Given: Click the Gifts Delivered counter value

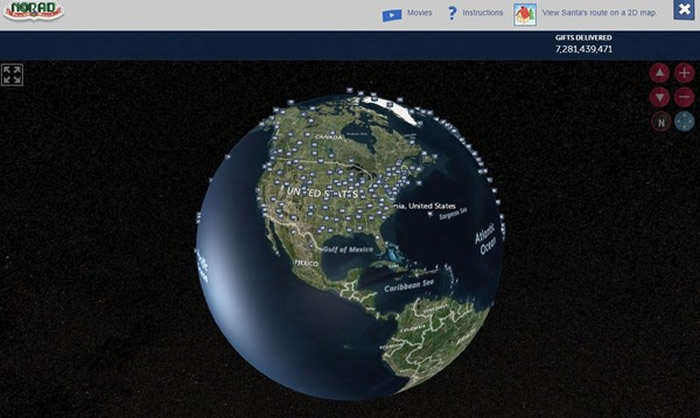Looking at the screenshot, I should point(583,49).
